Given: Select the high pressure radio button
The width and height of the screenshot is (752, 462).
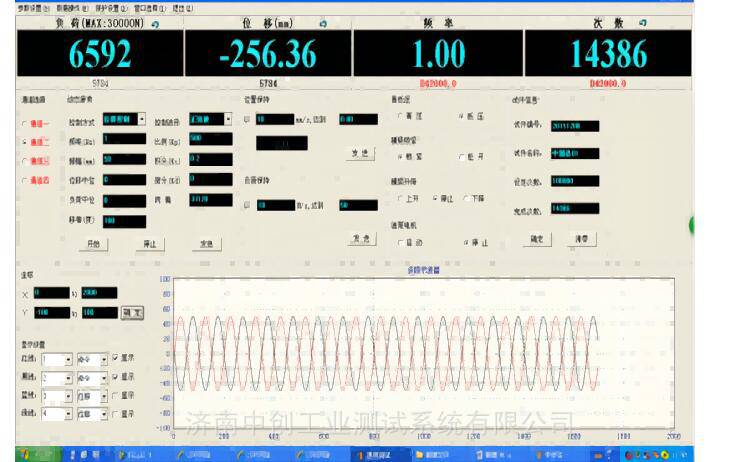Looking at the screenshot, I should [400, 116].
